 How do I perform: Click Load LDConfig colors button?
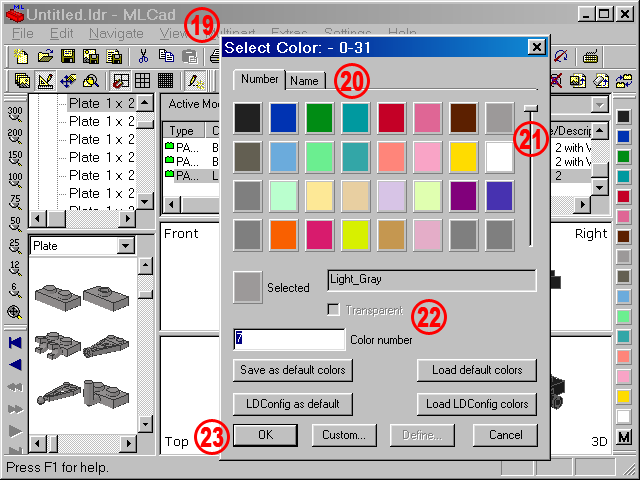(x=477, y=404)
